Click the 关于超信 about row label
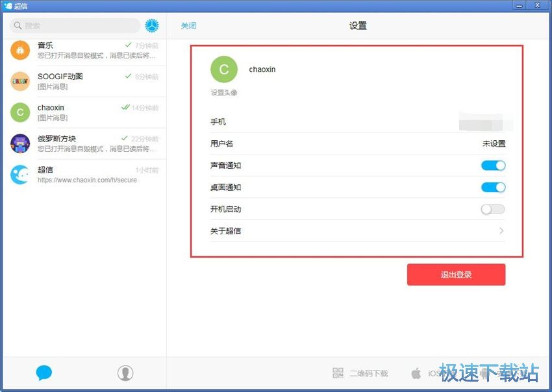This screenshot has width=552, height=392. point(225,231)
